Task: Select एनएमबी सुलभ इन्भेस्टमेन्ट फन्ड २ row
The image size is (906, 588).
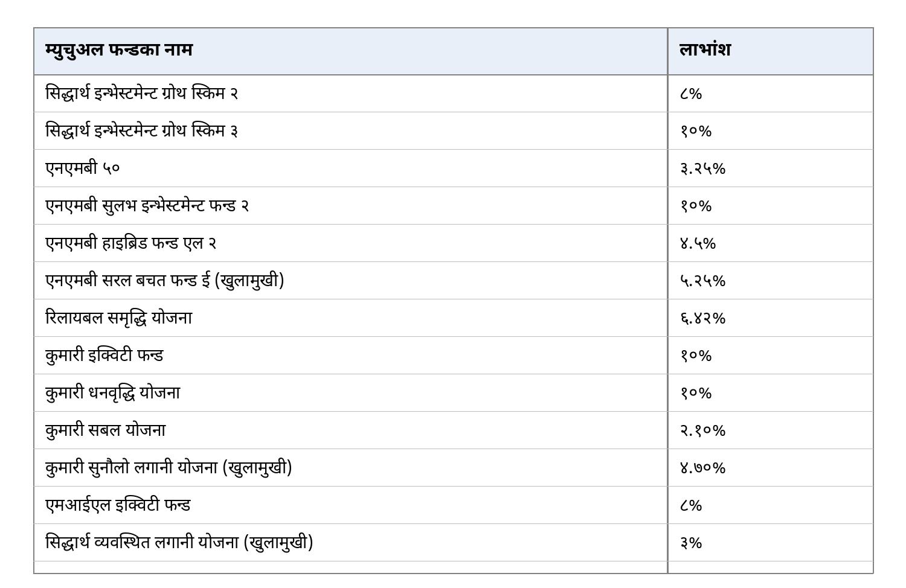Action: 454,206
